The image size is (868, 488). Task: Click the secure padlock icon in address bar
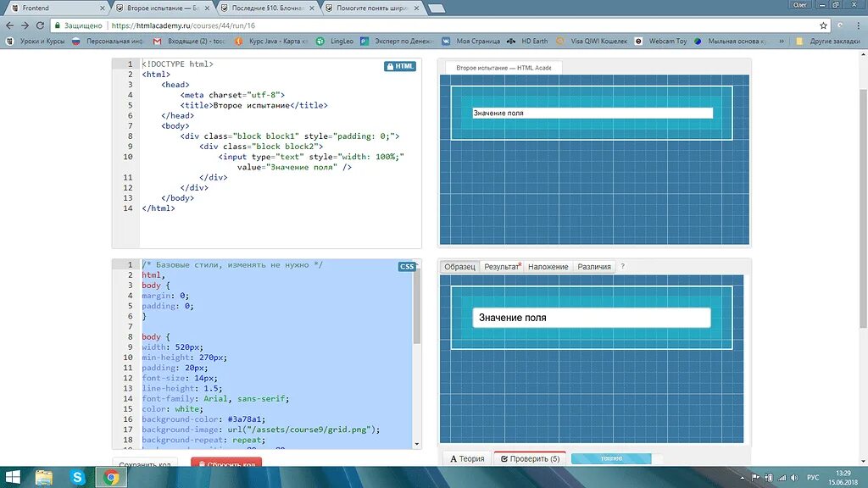click(57, 25)
